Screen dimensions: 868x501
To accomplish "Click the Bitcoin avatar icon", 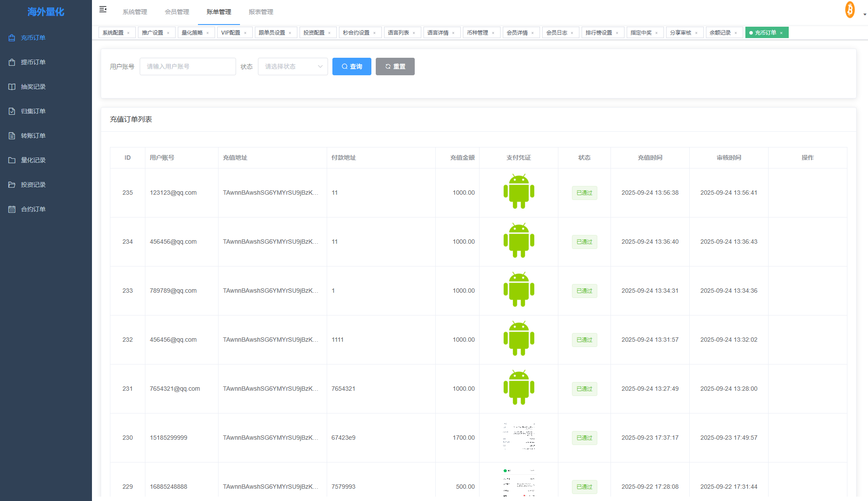I will point(850,10).
